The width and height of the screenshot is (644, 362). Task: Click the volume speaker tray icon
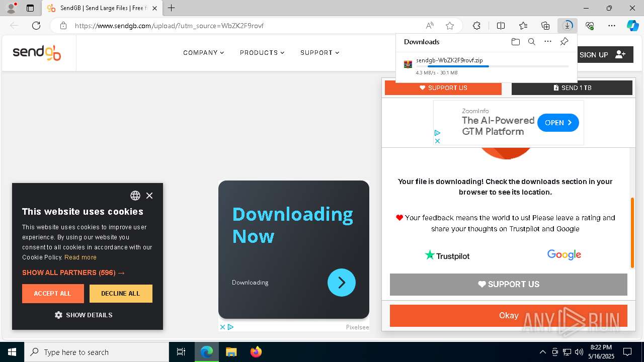coord(579,352)
